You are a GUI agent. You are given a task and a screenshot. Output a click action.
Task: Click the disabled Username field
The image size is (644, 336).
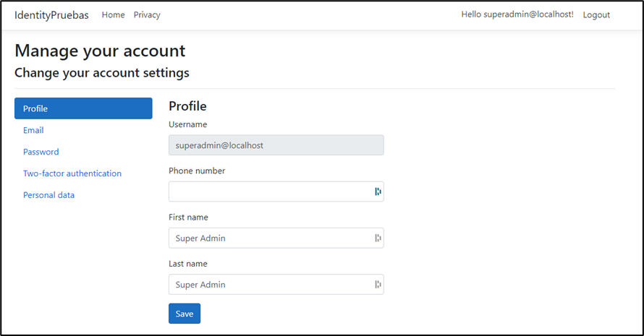point(276,145)
